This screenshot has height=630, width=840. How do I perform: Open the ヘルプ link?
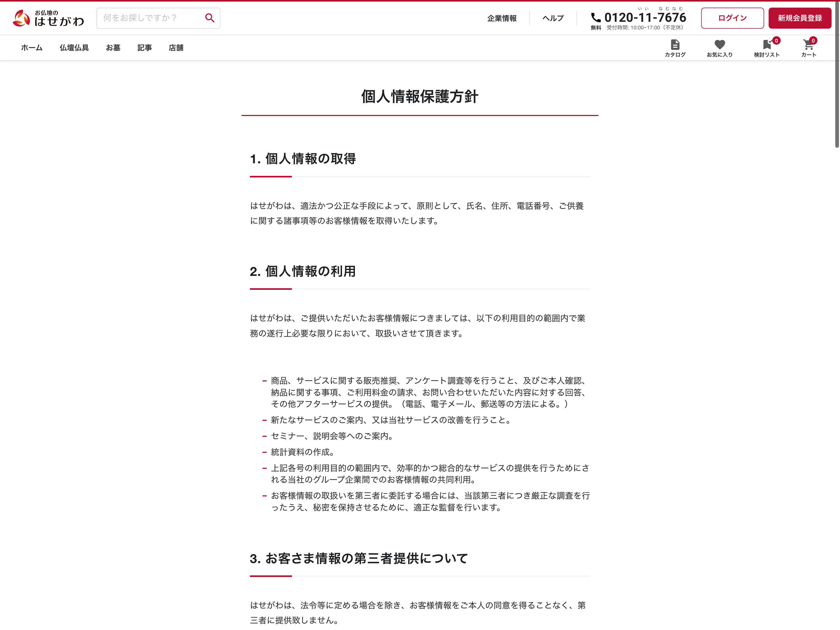[553, 18]
